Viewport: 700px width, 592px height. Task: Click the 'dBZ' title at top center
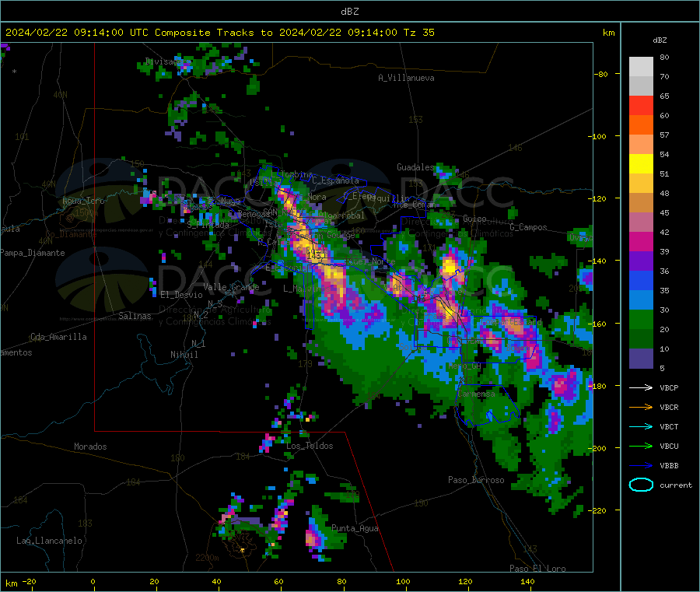tap(349, 12)
